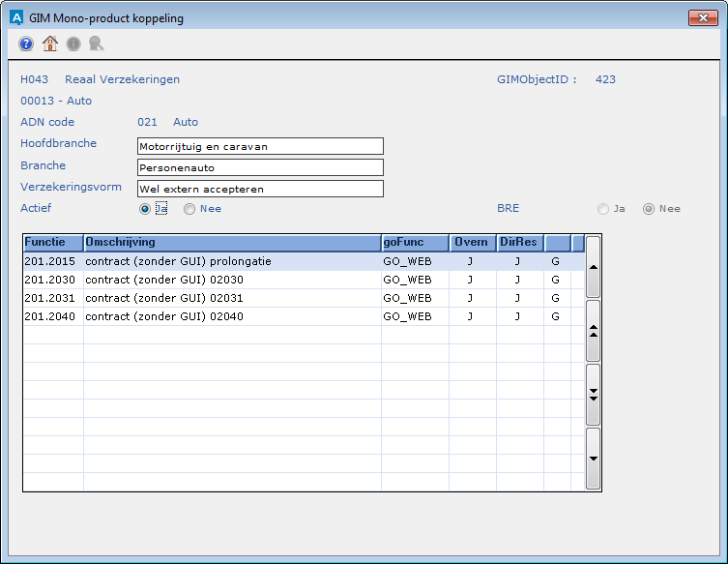Click the Omschrijving column header
Image resolution: width=728 pixels, height=564 pixels.
(x=232, y=242)
